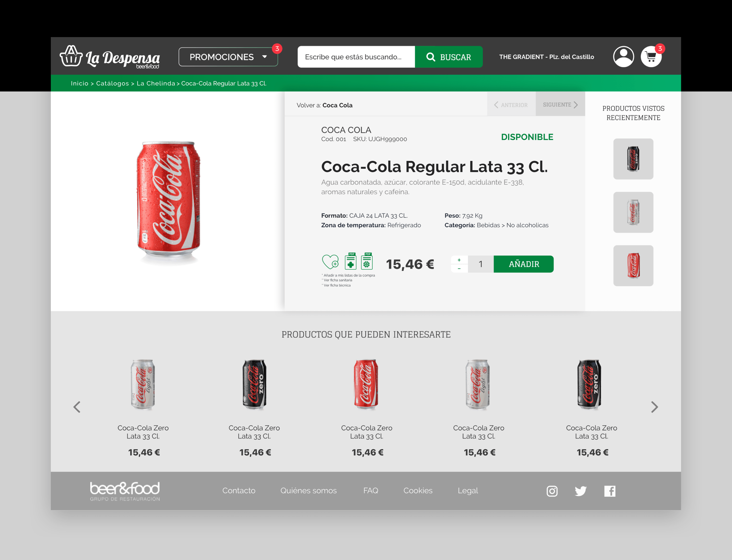The image size is (732, 560).
Task: Show previous products with left carousel arrow
Action: click(x=77, y=407)
